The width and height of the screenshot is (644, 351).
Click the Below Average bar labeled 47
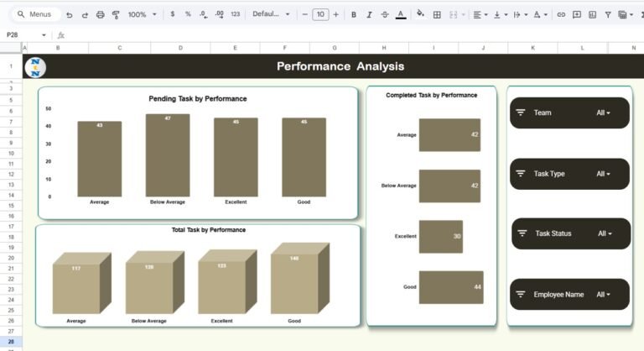tap(168, 155)
